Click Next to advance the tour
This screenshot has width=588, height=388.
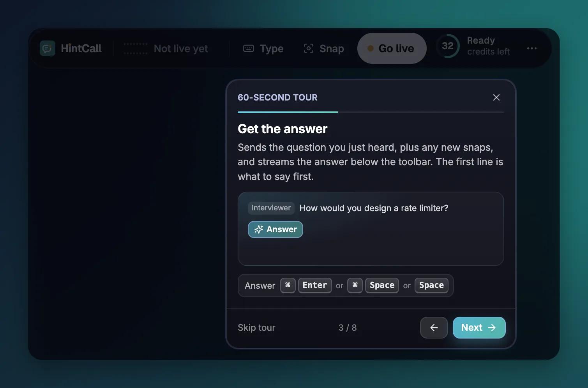coord(479,328)
